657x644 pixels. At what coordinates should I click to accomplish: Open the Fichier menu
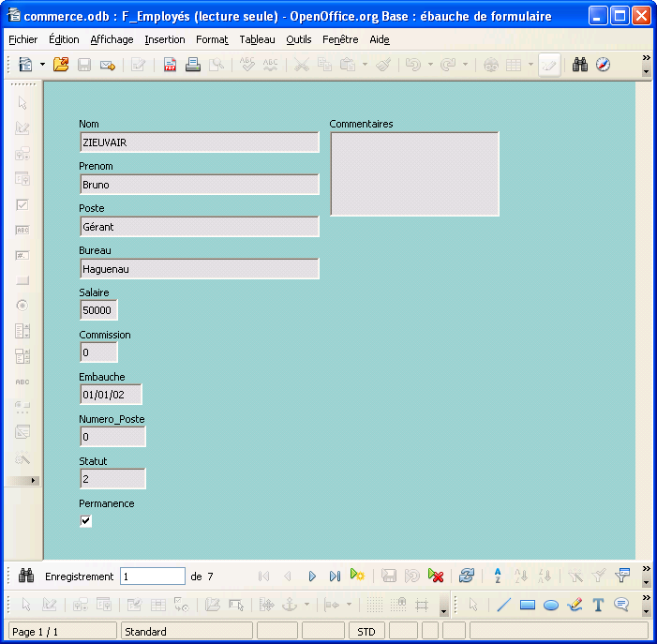[23, 39]
